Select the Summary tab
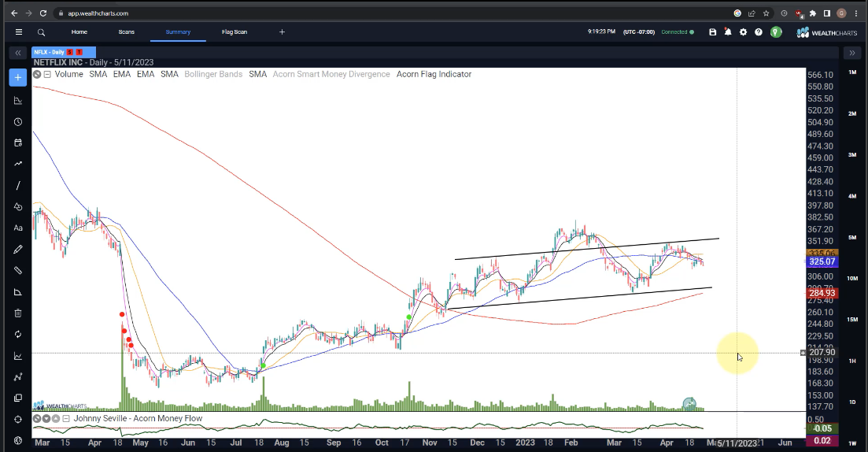The width and height of the screenshot is (868, 452). pyautogui.click(x=178, y=32)
